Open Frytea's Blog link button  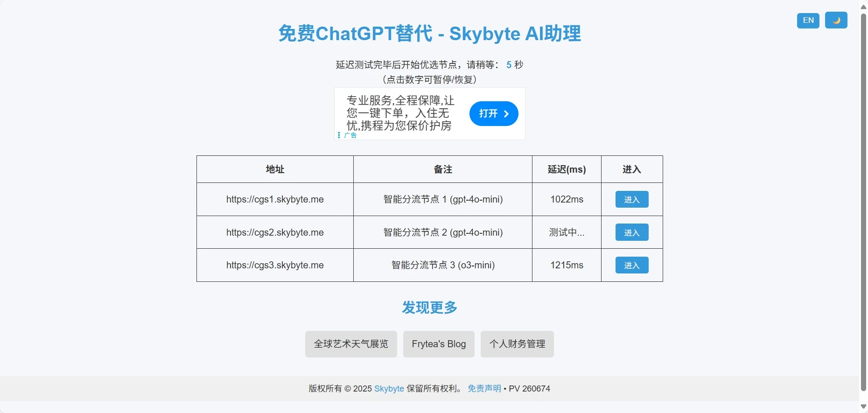(439, 344)
